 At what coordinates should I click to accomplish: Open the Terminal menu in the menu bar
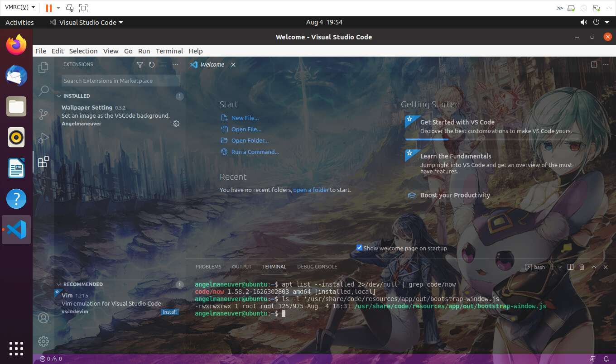pyautogui.click(x=169, y=51)
